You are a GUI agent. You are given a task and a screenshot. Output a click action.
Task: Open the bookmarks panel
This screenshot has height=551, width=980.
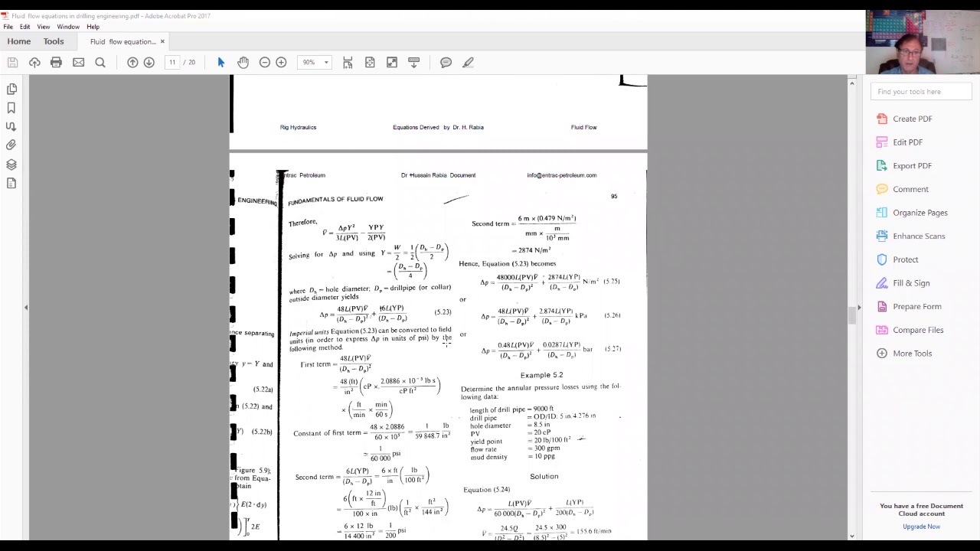[x=11, y=108]
